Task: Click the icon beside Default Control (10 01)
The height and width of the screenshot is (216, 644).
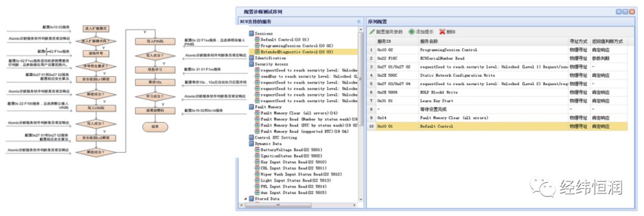Action: pyautogui.click(x=257, y=40)
